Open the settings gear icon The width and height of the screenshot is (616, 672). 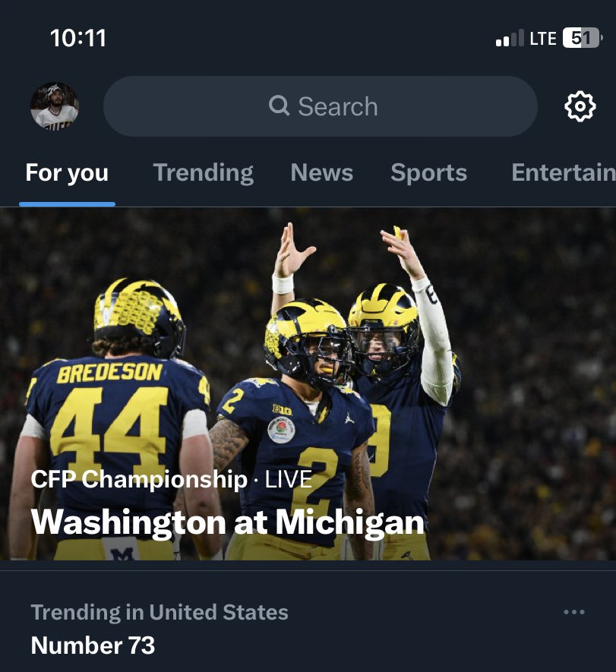[580, 106]
